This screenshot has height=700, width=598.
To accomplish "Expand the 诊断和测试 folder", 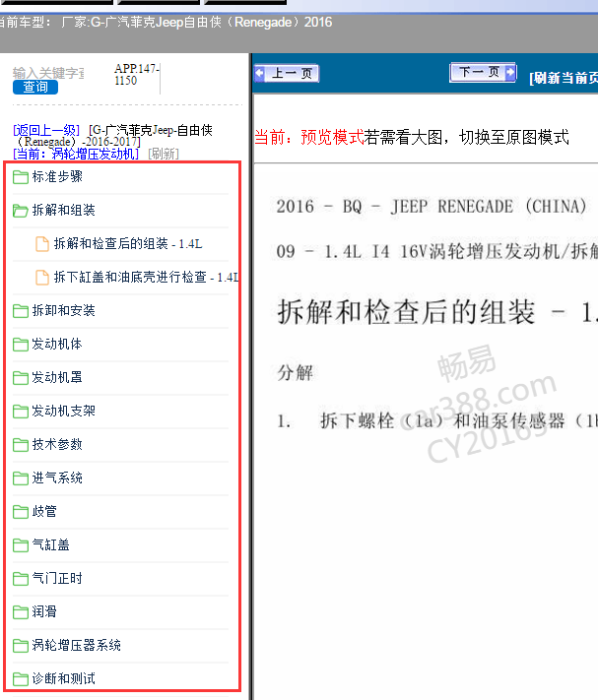I will coord(63,679).
